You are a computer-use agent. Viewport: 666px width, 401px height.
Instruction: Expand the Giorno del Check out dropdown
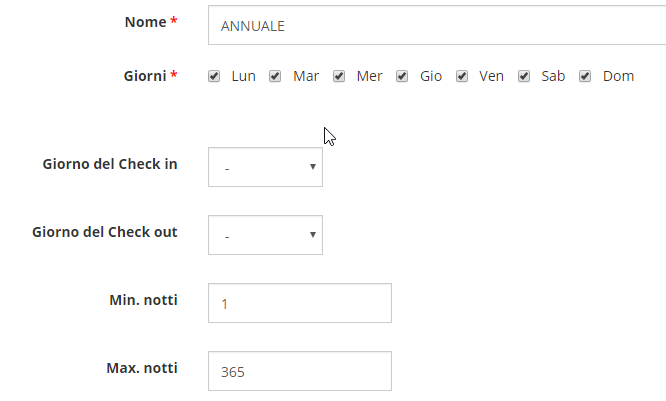pyautogui.click(x=265, y=235)
